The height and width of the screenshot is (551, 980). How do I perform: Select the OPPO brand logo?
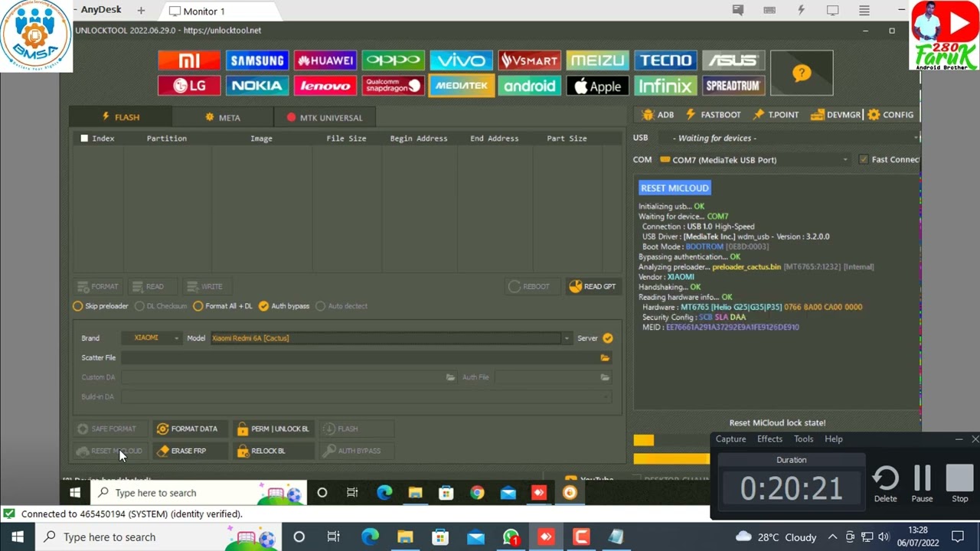393,60
